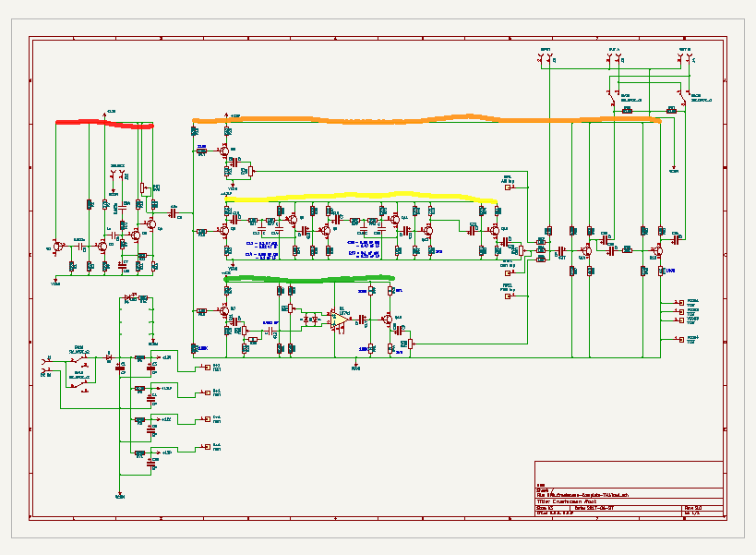756x555 pixels.
Task: Select the red highlighted power rail
Action: [x=103, y=123]
